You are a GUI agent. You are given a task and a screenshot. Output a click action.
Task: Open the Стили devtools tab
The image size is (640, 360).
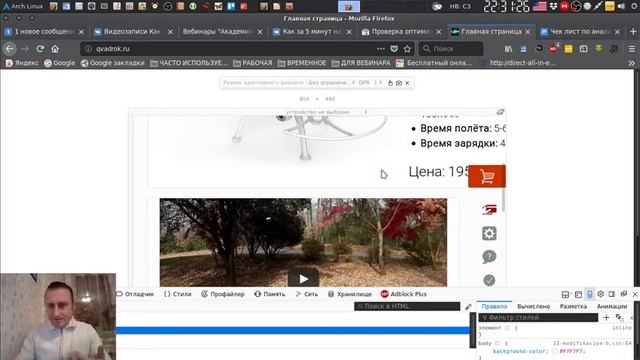[x=178, y=294]
